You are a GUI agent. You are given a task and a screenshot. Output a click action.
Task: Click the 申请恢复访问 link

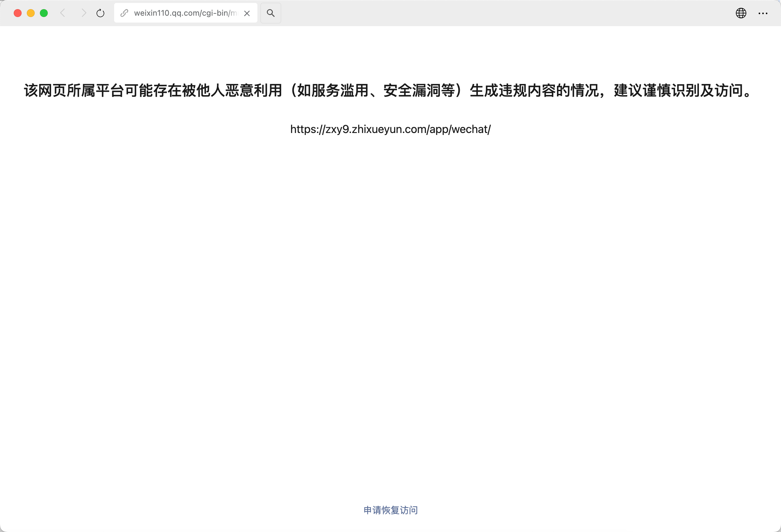390,510
